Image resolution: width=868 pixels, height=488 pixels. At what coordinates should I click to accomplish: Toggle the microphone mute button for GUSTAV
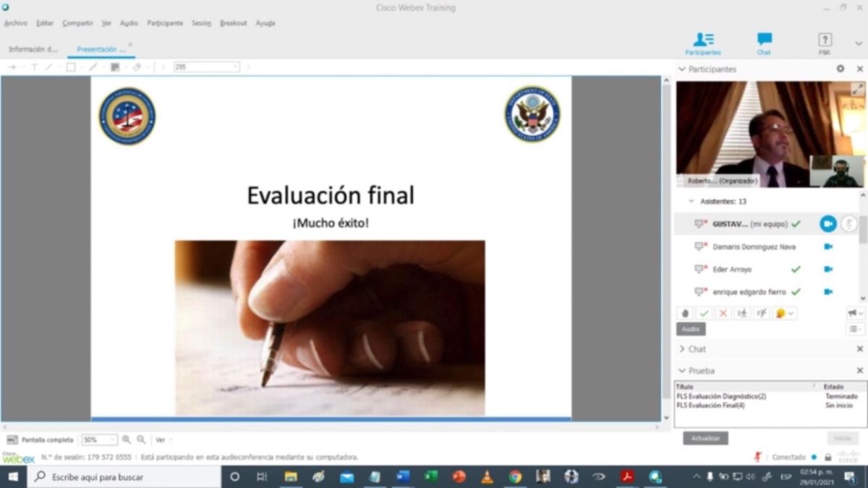pyautogui.click(x=848, y=224)
